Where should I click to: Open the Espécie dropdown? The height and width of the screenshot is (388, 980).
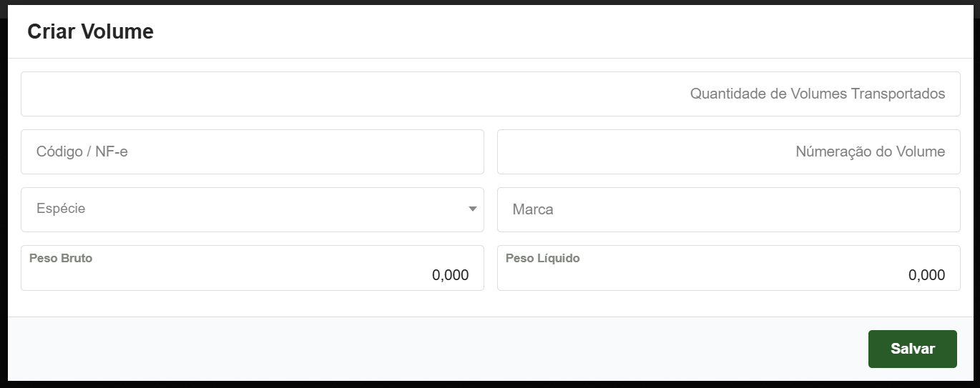click(x=252, y=209)
